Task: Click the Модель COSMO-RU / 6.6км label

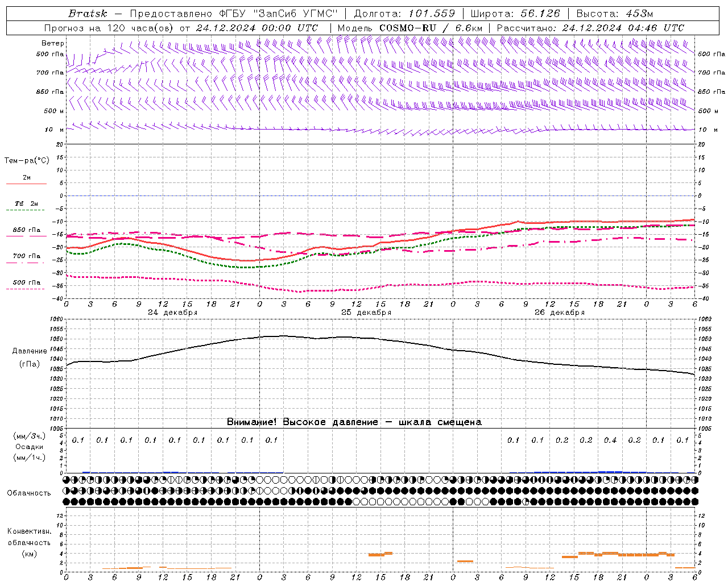Action: coord(409,28)
